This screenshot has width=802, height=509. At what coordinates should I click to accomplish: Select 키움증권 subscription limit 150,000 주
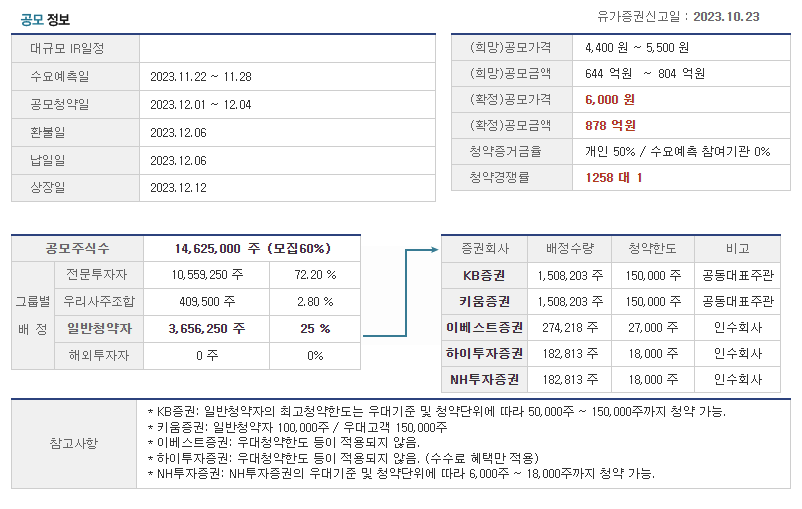point(653,302)
